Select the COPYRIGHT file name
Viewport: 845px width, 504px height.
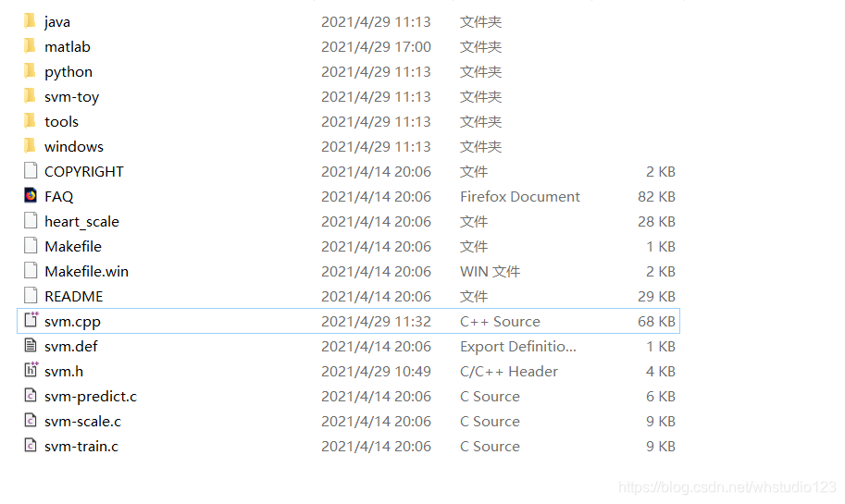tap(84, 172)
